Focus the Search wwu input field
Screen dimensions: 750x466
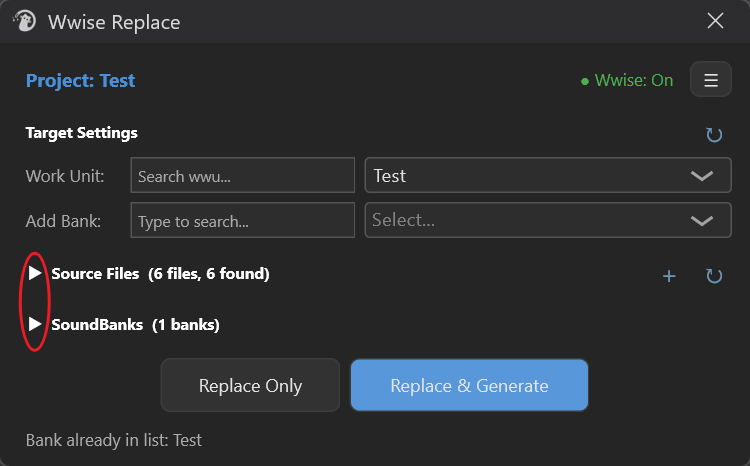coord(243,175)
